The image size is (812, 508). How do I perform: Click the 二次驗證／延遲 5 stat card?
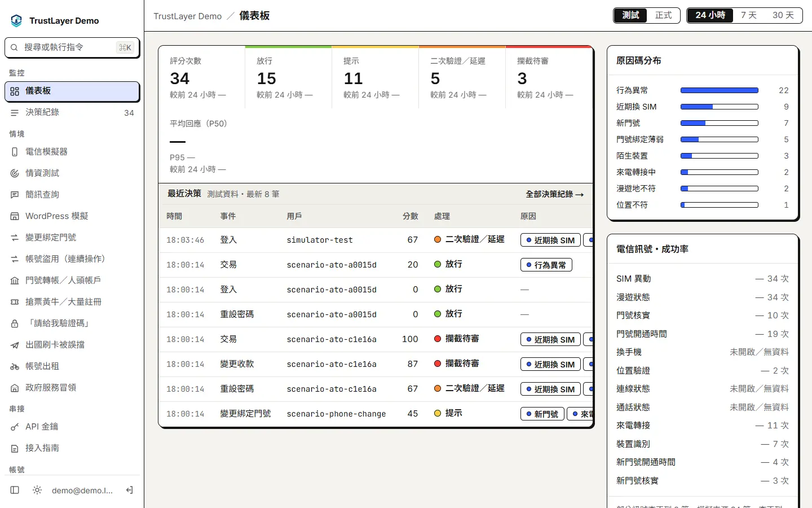tap(462, 78)
